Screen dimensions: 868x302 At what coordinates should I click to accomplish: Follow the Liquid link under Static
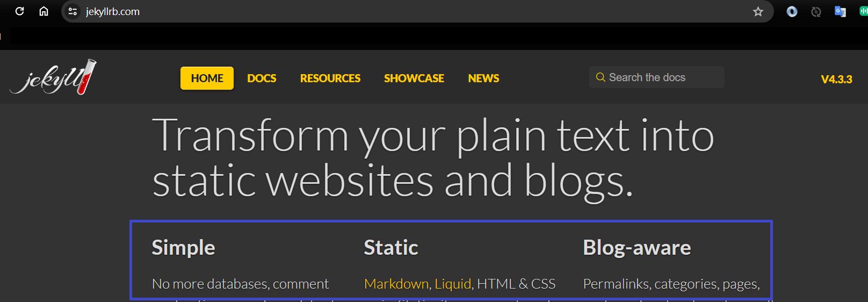453,284
